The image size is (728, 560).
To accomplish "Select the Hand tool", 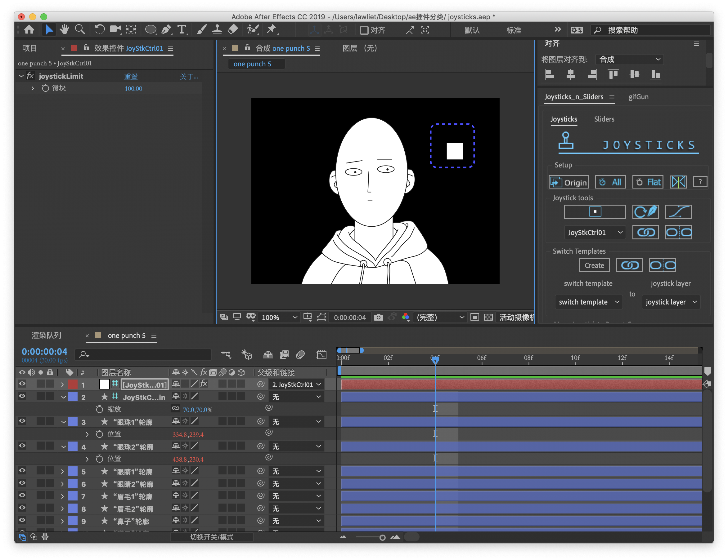I will [64, 30].
